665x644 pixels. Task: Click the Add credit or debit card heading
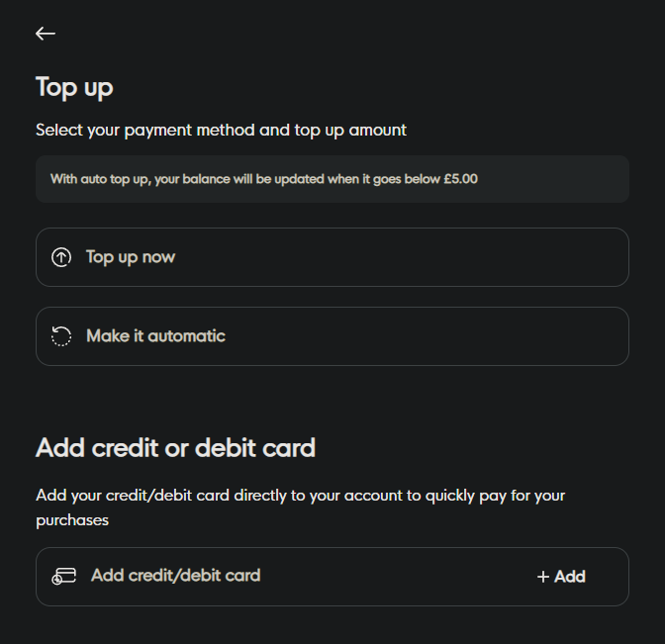175,448
